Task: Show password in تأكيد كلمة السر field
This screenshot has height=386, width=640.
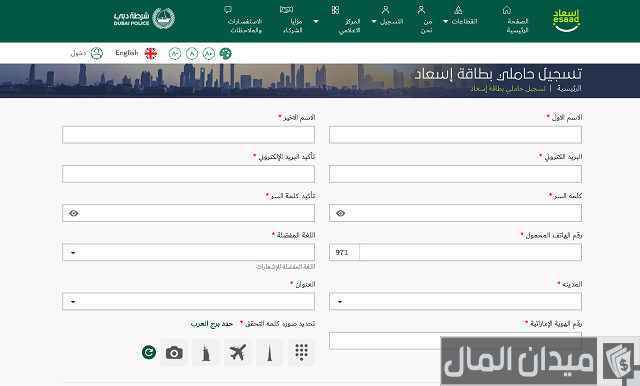Action: point(73,213)
